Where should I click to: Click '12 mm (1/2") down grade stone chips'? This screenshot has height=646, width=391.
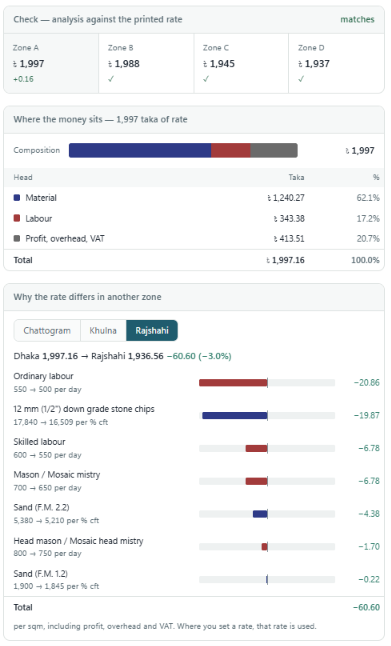point(84,409)
